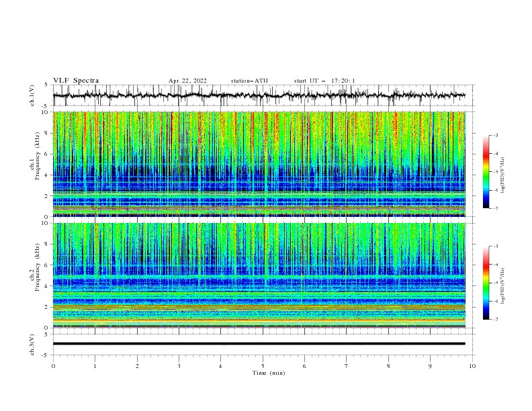
Task: Click time axis tick label "6"
Action: coord(304,366)
